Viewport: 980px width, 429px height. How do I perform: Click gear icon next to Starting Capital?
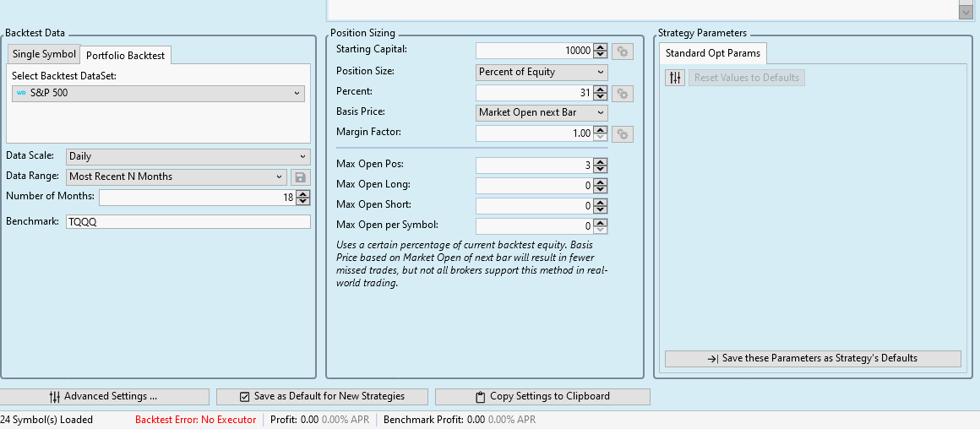[x=623, y=52]
